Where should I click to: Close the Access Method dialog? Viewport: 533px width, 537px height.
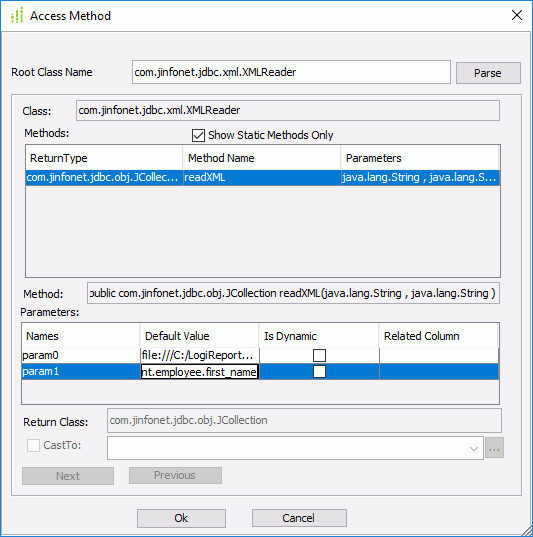[x=517, y=15]
